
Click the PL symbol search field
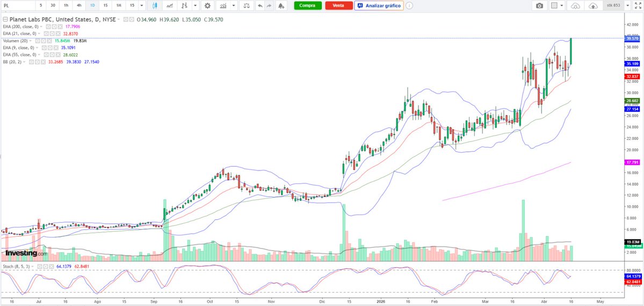pos(18,6)
